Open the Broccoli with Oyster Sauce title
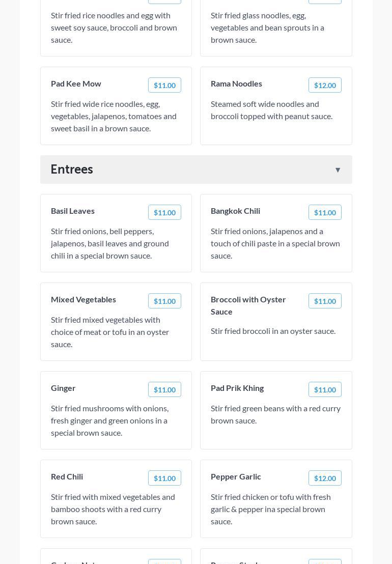 pyautogui.click(x=248, y=305)
